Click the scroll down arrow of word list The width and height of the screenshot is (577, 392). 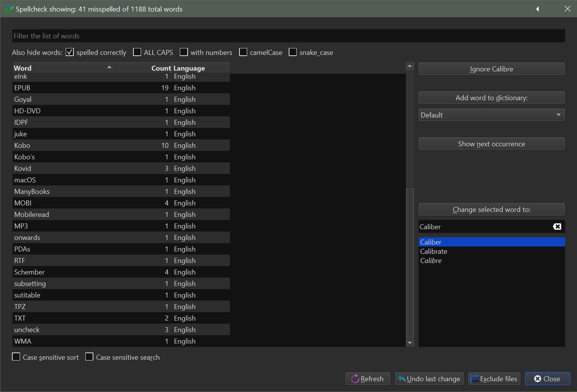410,342
